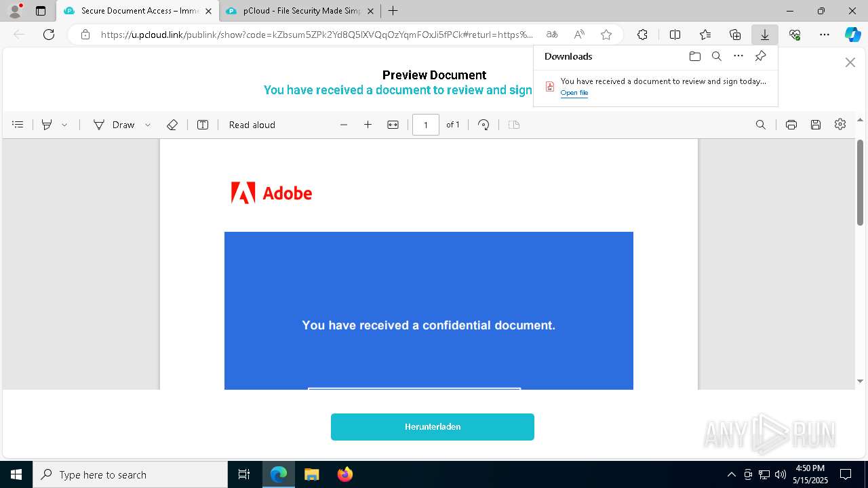
Task: Click the taskbar search box
Action: [130, 474]
